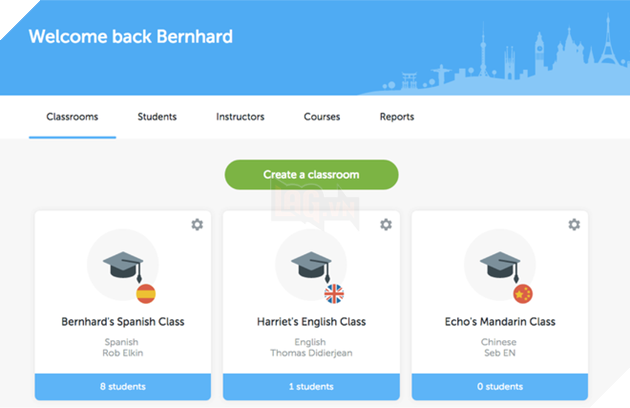The height and width of the screenshot is (408, 630).
Task: Open the 8 students bar
Action: [x=123, y=386]
